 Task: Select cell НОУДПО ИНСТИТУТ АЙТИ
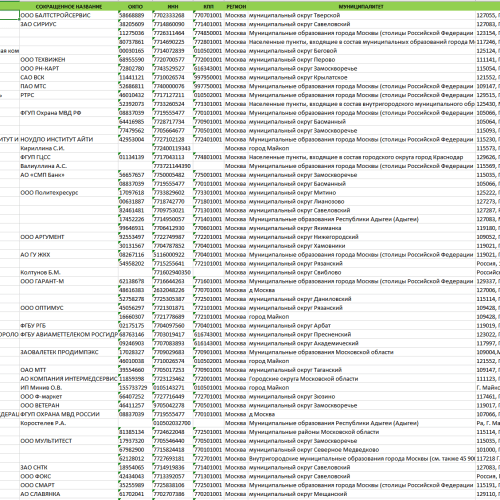[69, 139]
